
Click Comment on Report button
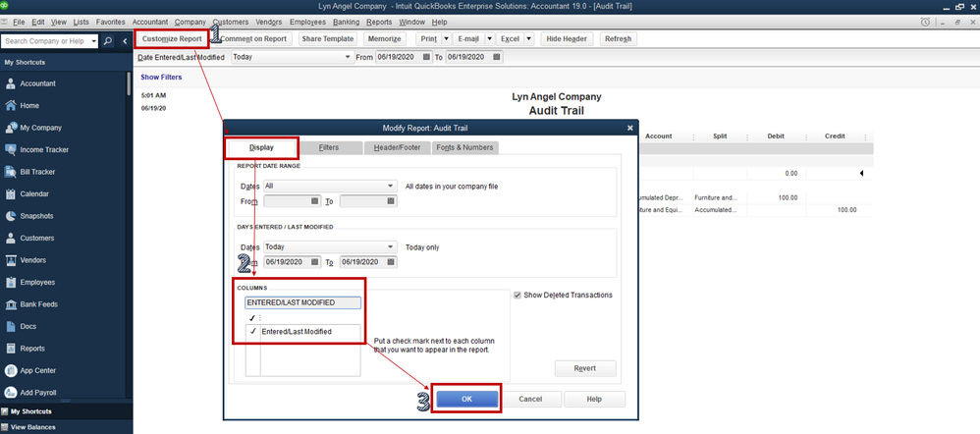253,38
